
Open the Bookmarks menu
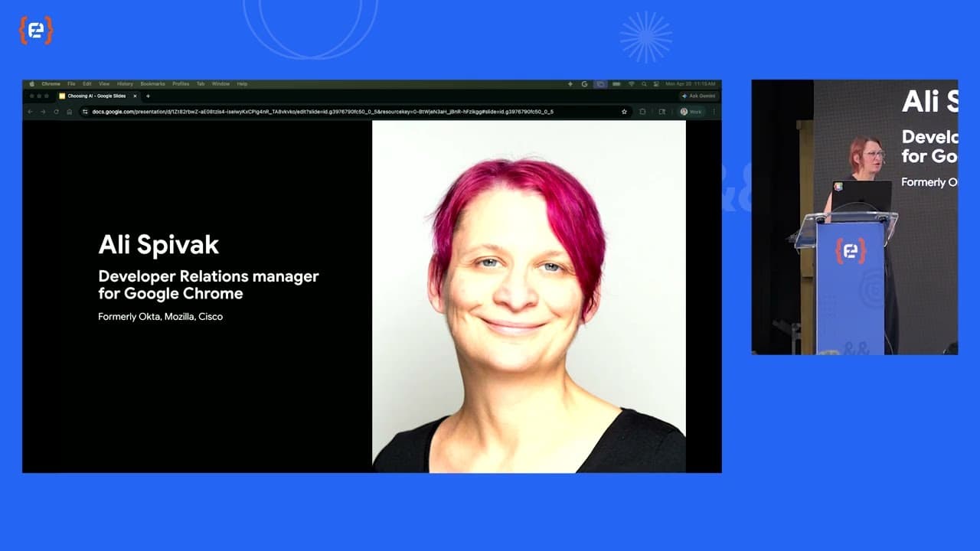[152, 84]
